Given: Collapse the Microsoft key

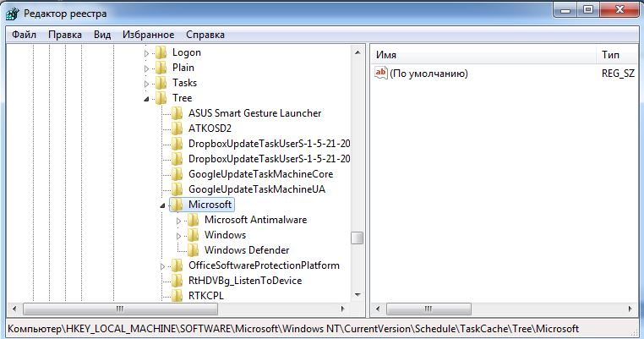Looking at the screenshot, I should click(162, 205).
